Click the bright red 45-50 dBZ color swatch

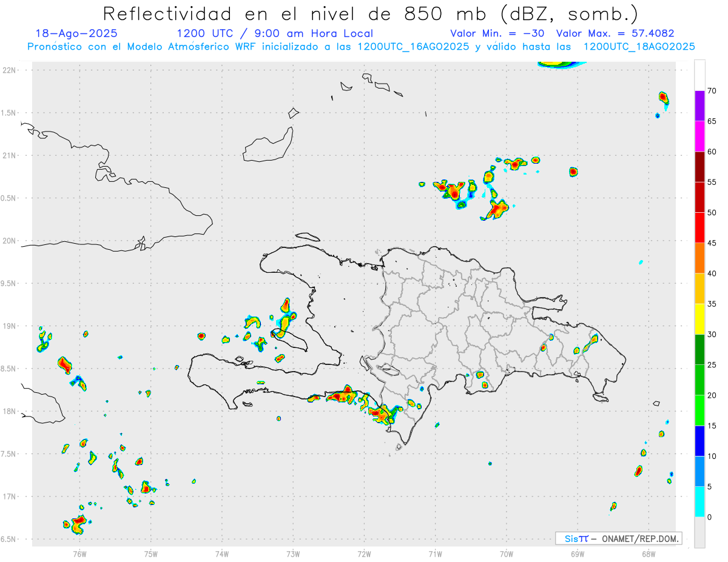[699, 227]
